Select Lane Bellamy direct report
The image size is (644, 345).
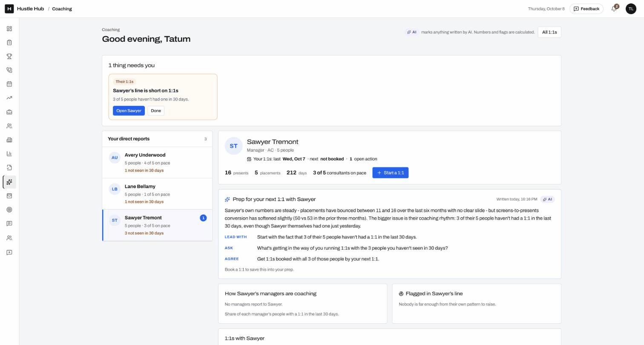[x=157, y=194]
